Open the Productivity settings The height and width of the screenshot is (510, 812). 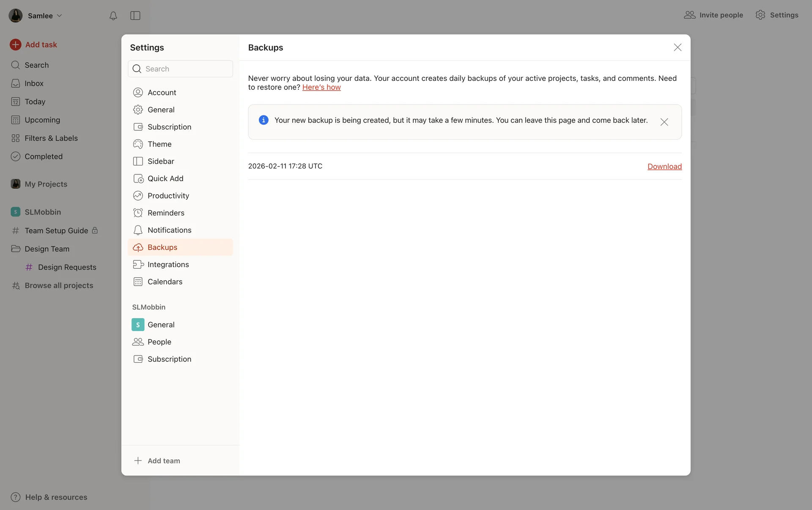pyautogui.click(x=168, y=196)
